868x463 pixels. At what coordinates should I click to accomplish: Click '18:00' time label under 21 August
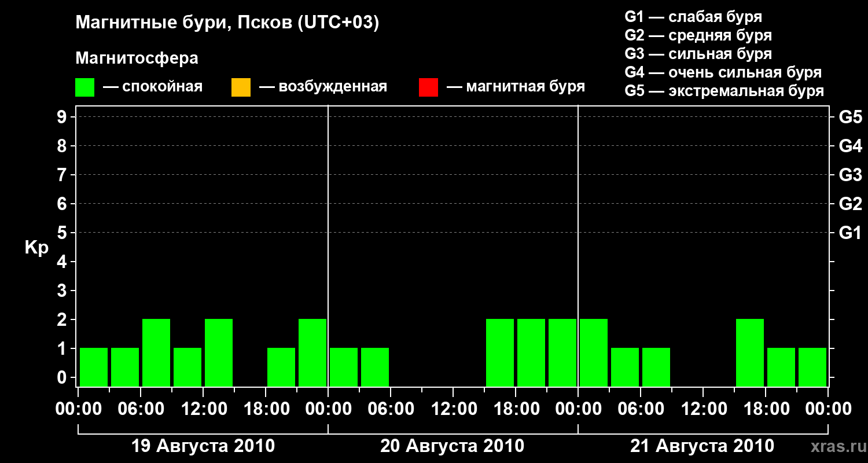[x=766, y=409]
